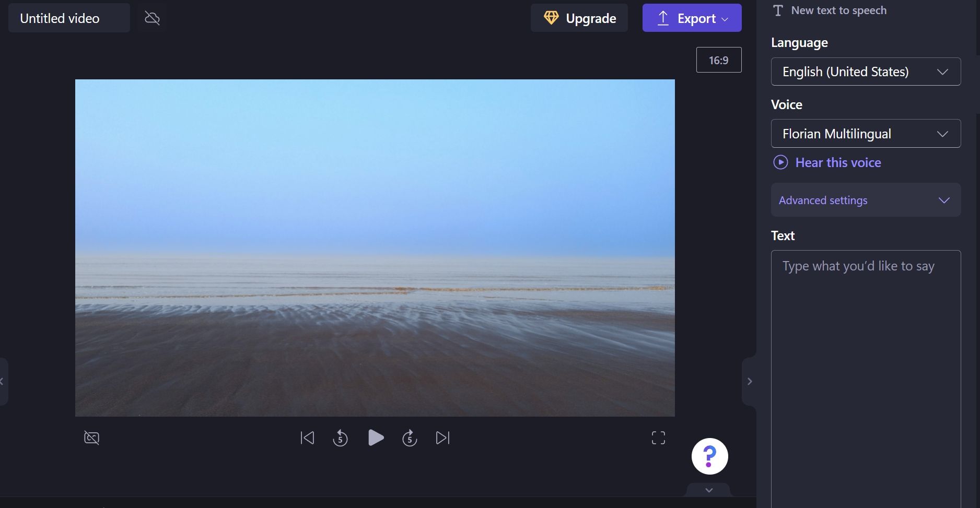Viewport: 980px width, 508px height.
Task: Jump to the end of the video
Action: point(442,438)
